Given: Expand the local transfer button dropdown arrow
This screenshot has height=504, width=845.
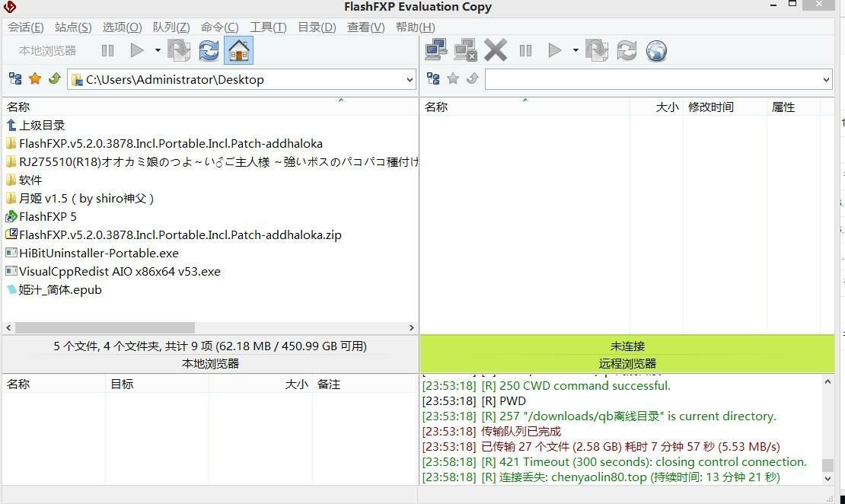Looking at the screenshot, I should (158, 51).
